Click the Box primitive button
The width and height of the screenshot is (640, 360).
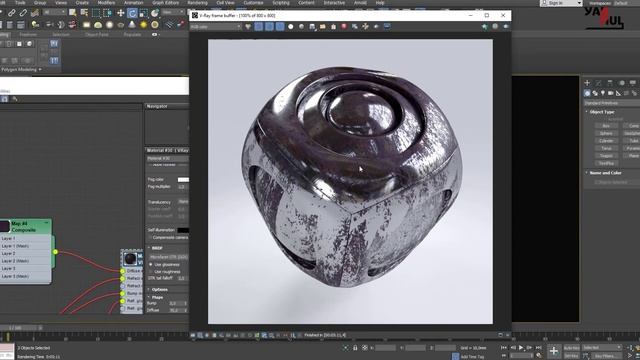click(x=606, y=126)
